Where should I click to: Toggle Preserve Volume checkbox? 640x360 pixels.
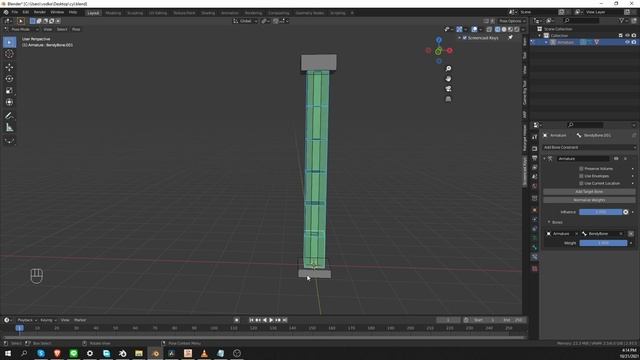pyautogui.click(x=581, y=169)
